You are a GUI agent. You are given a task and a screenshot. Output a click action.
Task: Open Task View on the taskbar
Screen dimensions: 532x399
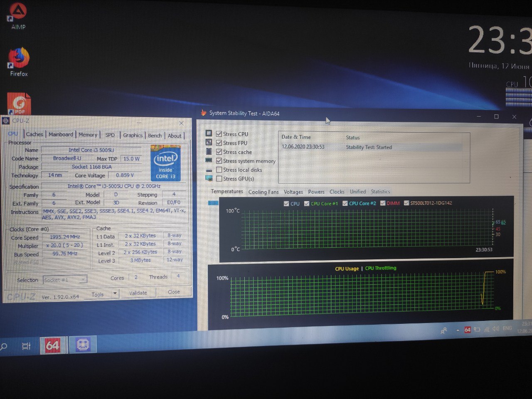(26, 346)
